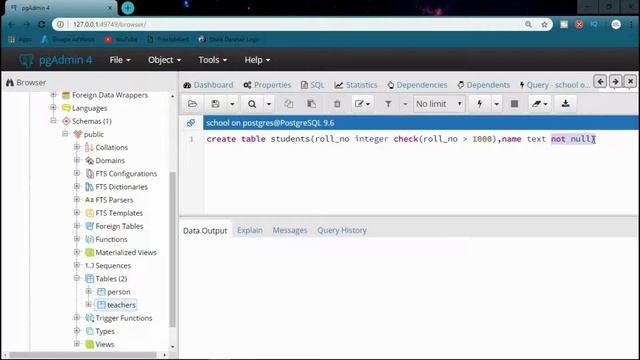The height and width of the screenshot is (360, 640).
Task: Open the Tools menu
Action: click(x=213, y=60)
